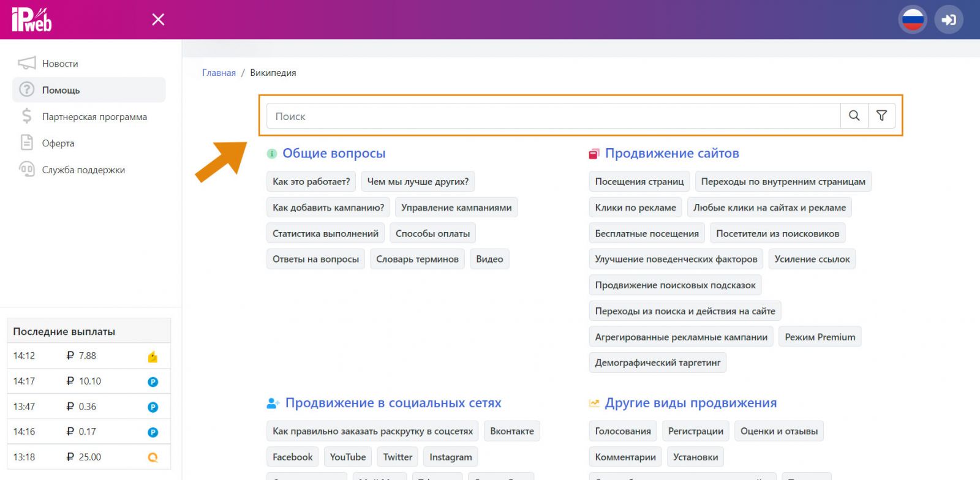Go to the Главная breadcrumb link

pyautogui.click(x=219, y=73)
